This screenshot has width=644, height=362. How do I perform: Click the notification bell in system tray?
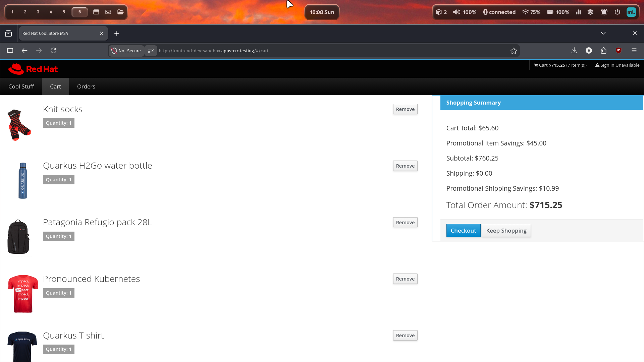[x=604, y=12]
